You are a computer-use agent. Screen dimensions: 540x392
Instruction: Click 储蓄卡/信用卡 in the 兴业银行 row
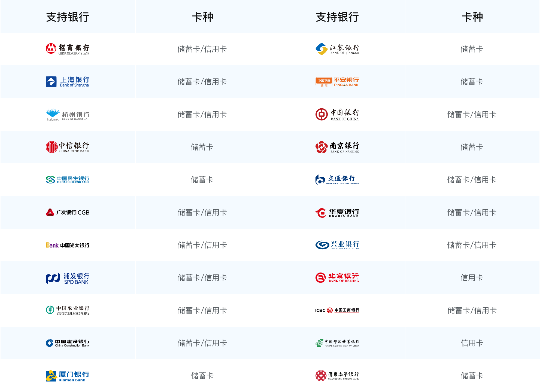point(472,245)
